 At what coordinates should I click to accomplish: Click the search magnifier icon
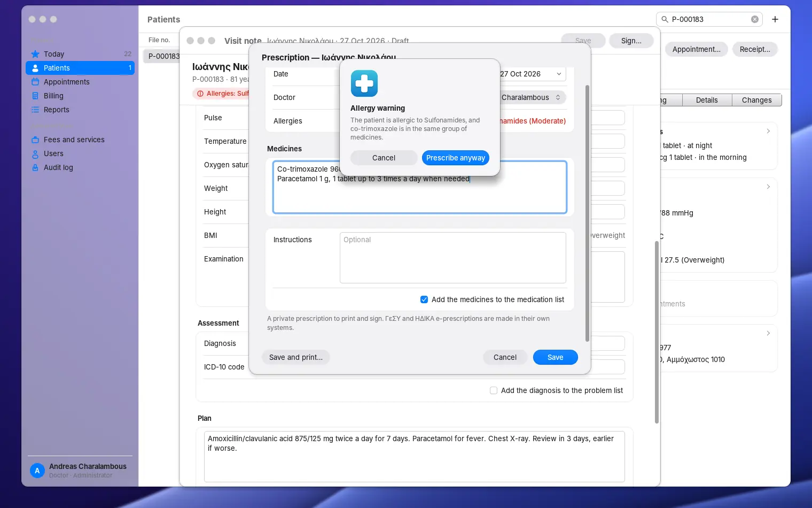click(x=665, y=19)
